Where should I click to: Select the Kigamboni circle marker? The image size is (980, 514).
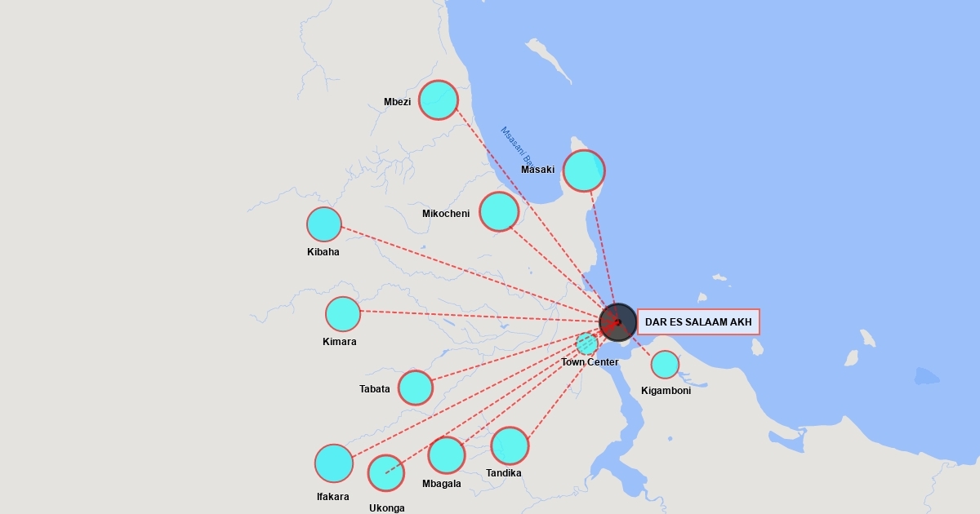[x=666, y=365]
